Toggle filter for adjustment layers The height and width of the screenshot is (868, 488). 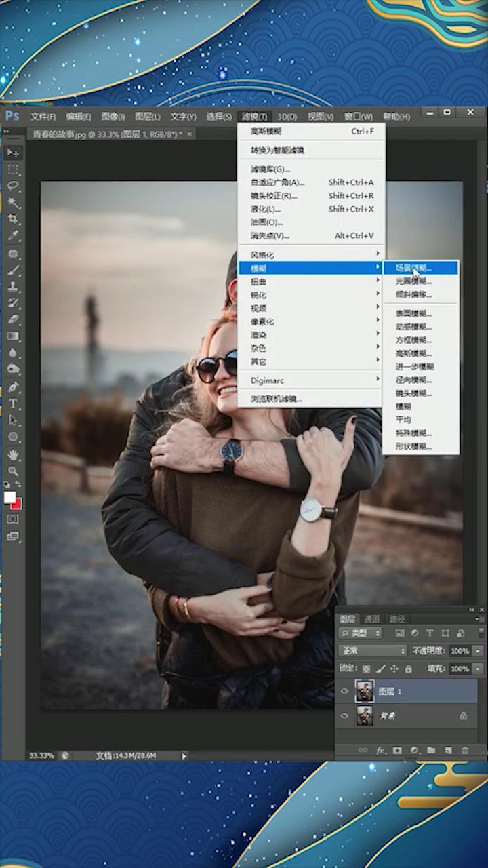pos(415,633)
